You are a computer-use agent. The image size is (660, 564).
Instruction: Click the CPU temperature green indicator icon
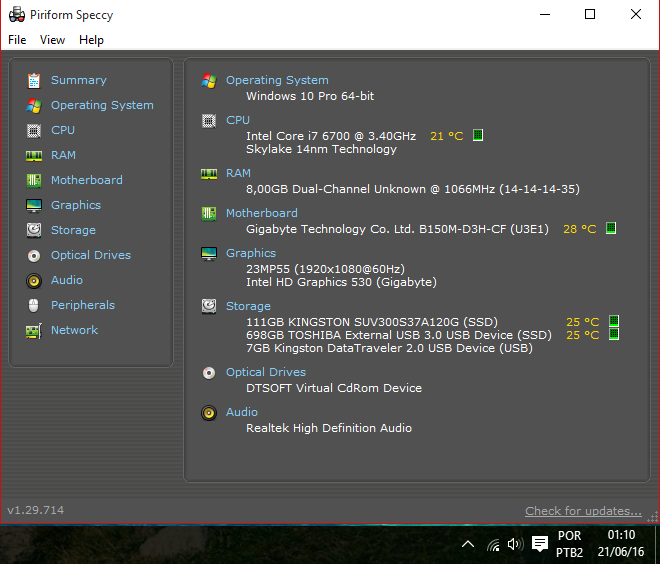click(478, 135)
